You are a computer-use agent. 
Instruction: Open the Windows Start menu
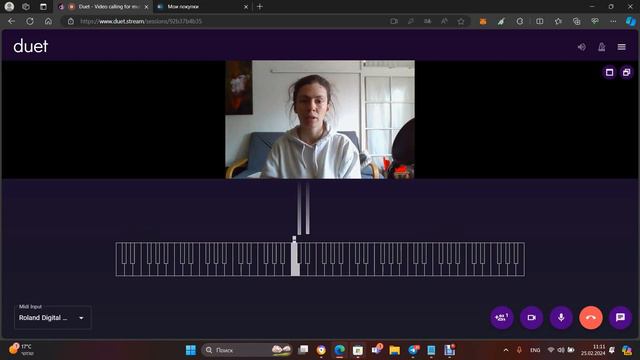[191, 350]
